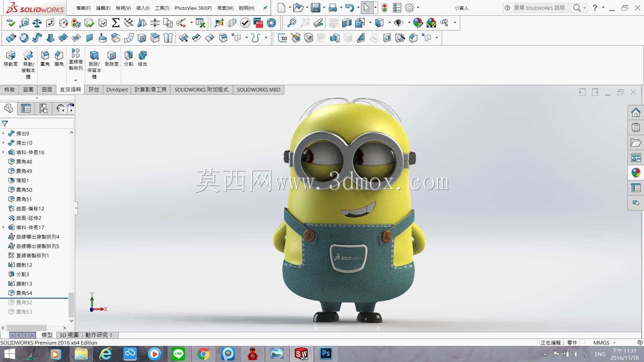Click the 移動/複製本體 tool
Viewport: 644px width, 362px height.
(x=28, y=65)
